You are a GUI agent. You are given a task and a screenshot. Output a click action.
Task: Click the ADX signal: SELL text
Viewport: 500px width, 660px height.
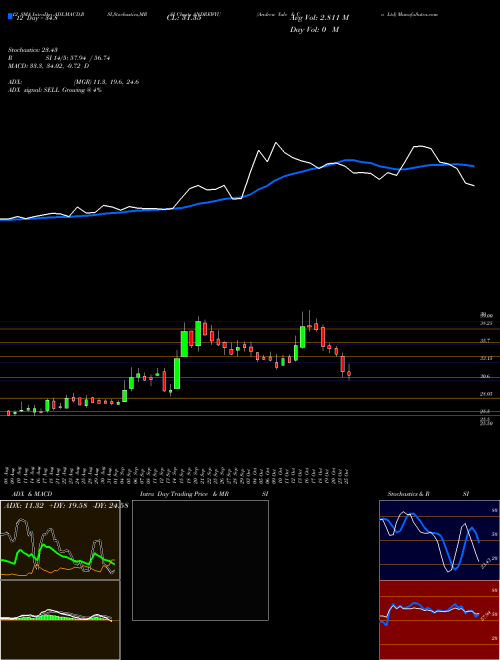tap(34, 90)
